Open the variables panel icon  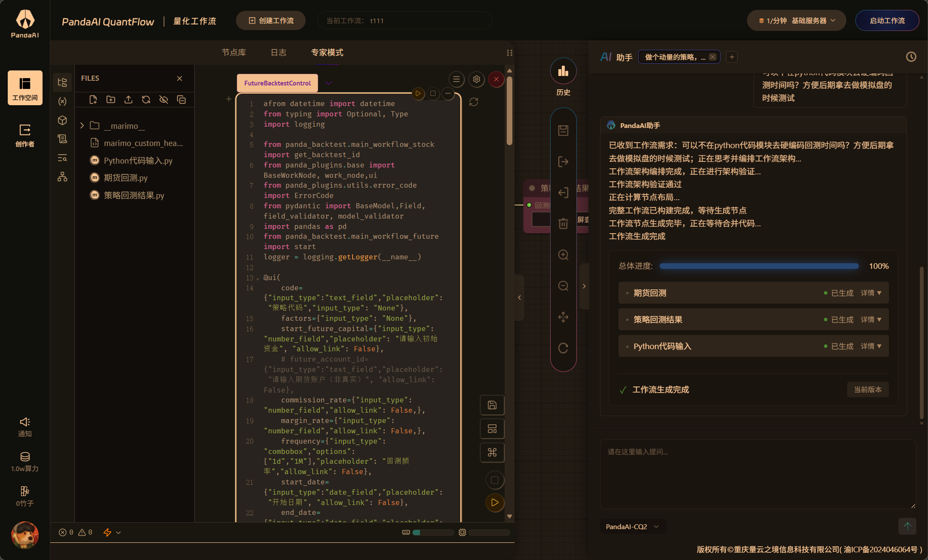pyautogui.click(x=62, y=101)
